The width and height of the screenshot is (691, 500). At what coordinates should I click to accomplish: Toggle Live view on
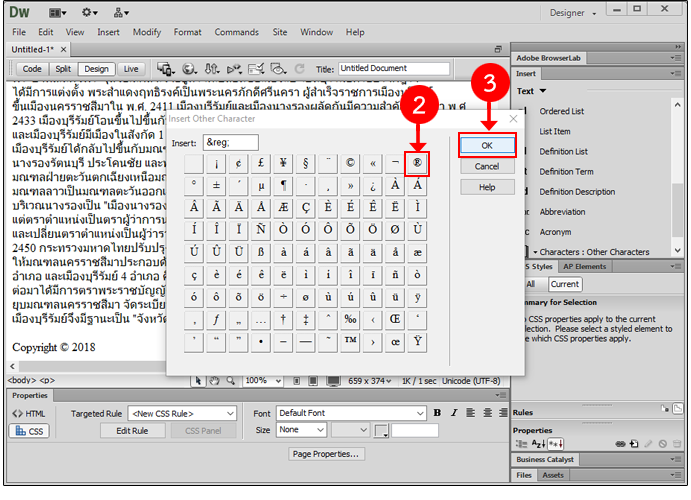tap(131, 69)
